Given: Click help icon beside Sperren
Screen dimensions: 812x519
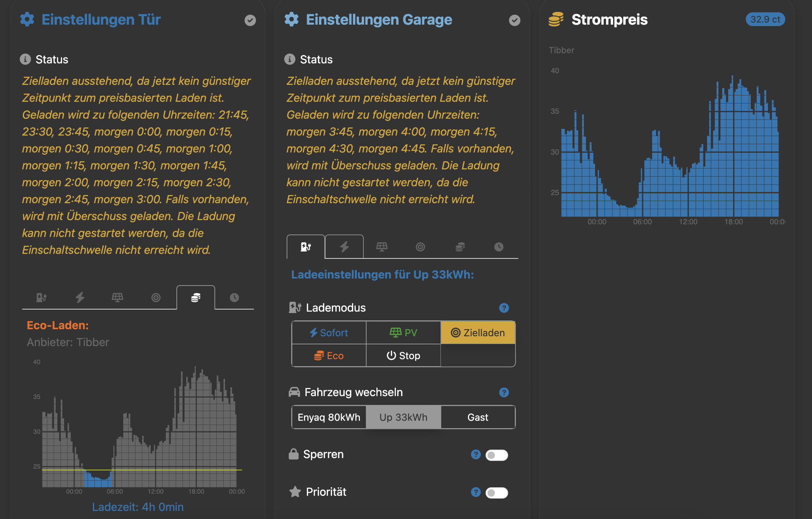Looking at the screenshot, I should [476, 455].
